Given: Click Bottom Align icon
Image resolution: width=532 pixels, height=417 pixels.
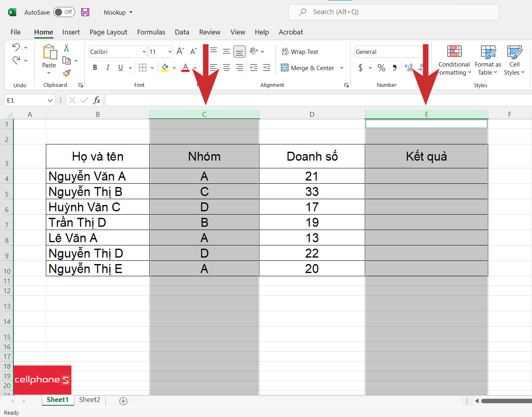Looking at the screenshot, I should 239,52.
